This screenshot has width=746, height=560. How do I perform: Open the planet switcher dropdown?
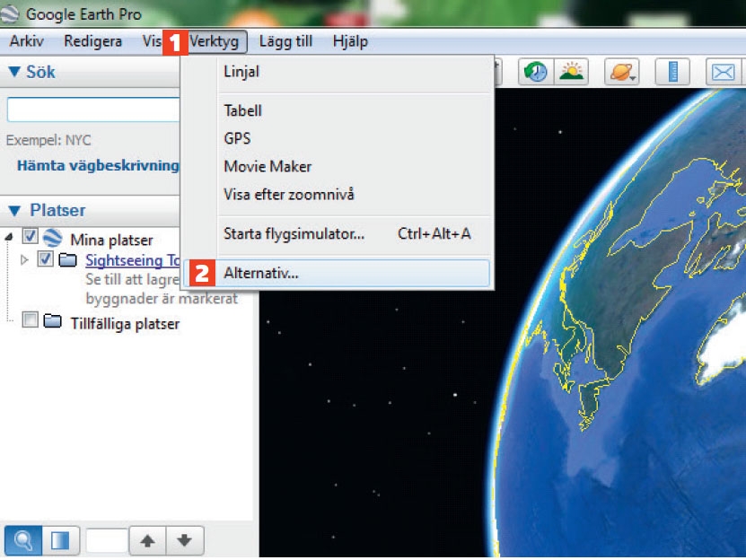point(622,73)
